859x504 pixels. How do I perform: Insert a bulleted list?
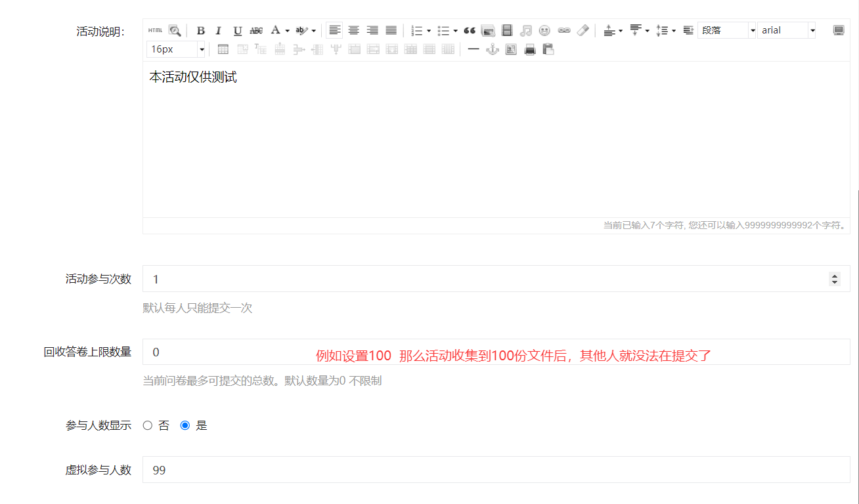[443, 30]
